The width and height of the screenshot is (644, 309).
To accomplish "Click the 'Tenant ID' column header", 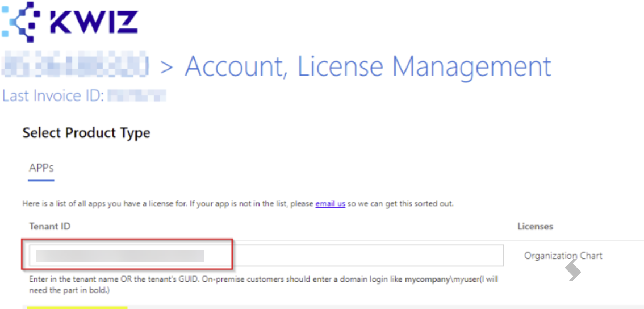I will (50, 227).
